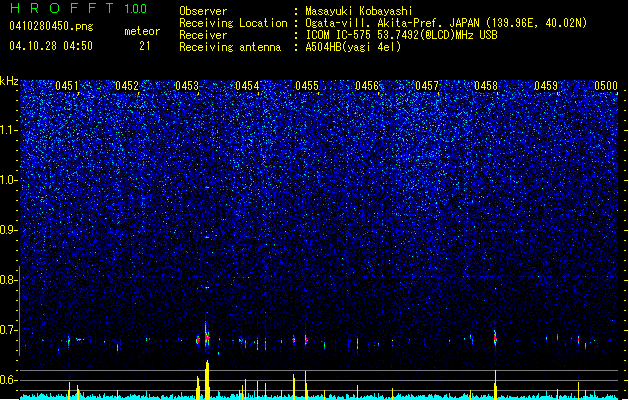Click time marker 0457
629x400 pixels.
[x=427, y=86]
